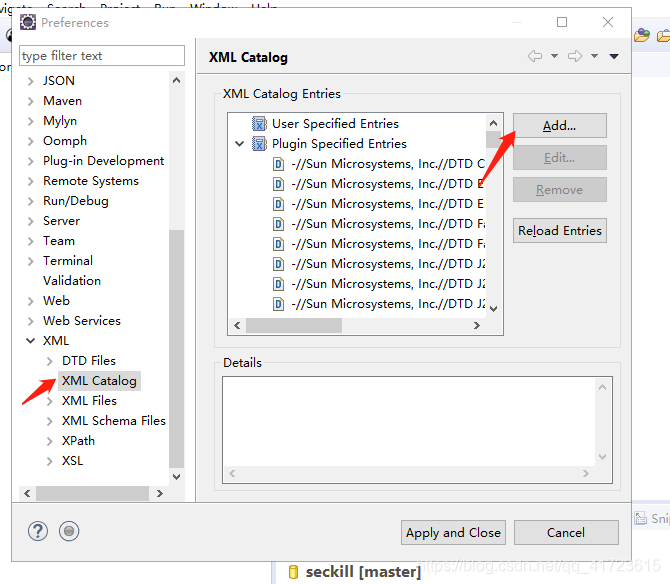This screenshot has width=670, height=584.
Task: Click the preferences tree scroll-right arrow
Action: coord(160,493)
